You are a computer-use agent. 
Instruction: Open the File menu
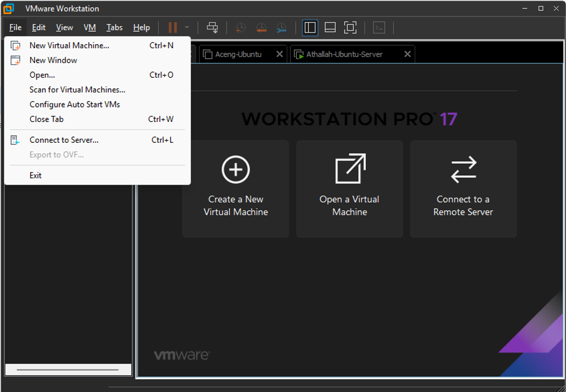(x=15, y=27)
